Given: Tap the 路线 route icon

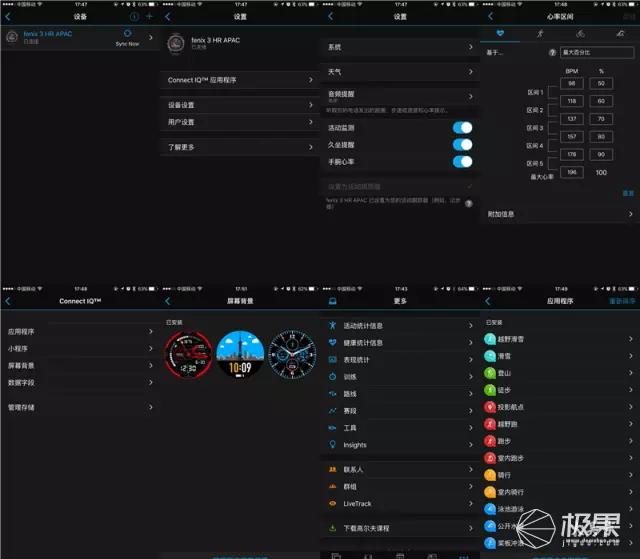Looking at the screenshot, I should tap(333, 394).
